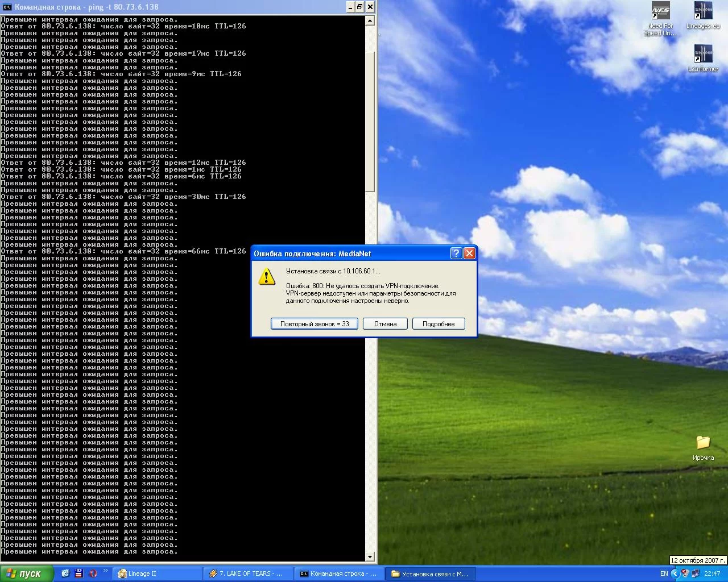Click the 'Ошибка подключения: MediaNet' dialog title
The width and height of the screenshot is (728, 582).
click(x=312, y=253)
